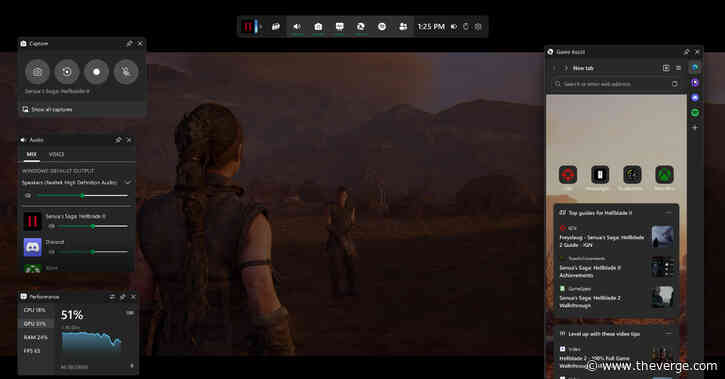
Task: Collapse the Top guides for Hellblade II card
Action: [x=668, y=213]
